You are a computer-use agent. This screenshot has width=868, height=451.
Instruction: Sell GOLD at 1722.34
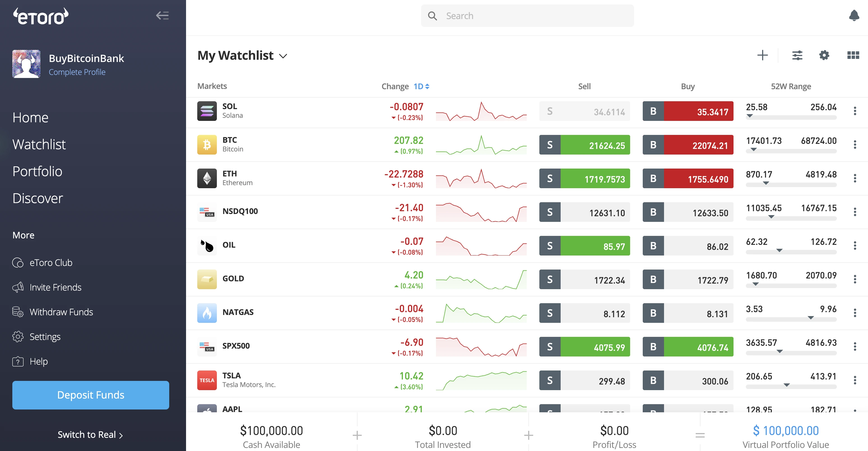pyautogui.click(x=585, y=279)
